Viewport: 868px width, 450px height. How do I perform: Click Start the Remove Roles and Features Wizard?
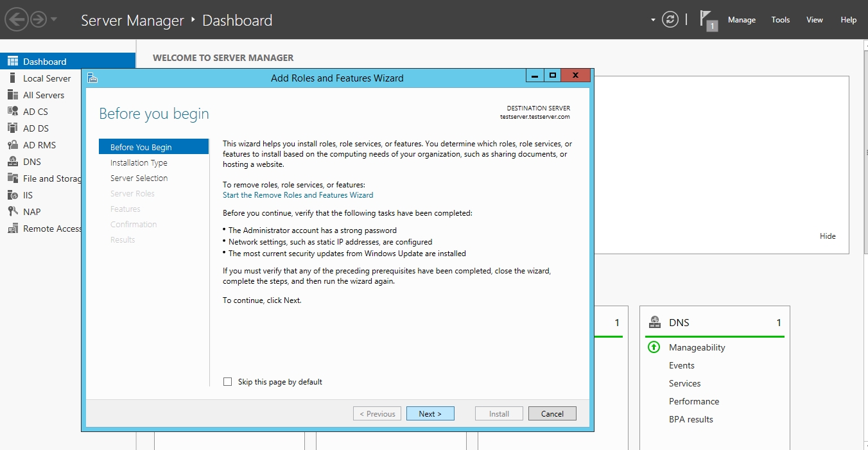tap(298, 195)
